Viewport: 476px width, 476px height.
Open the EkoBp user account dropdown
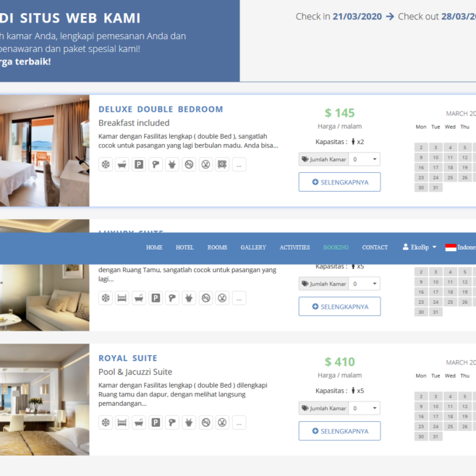pos(420,247)
